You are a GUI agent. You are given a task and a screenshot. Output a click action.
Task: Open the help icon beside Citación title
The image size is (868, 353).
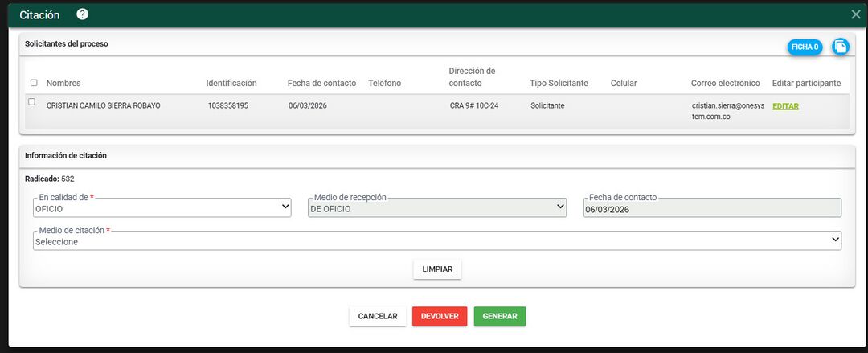coord(82,14)
